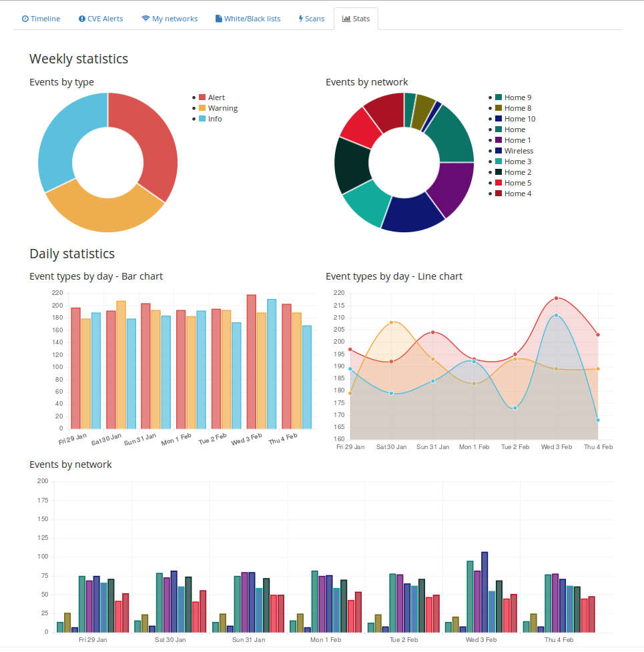Click 'Event types by day - Bar chart' title
Screen dimensions: 644x652
coord(96,276)
